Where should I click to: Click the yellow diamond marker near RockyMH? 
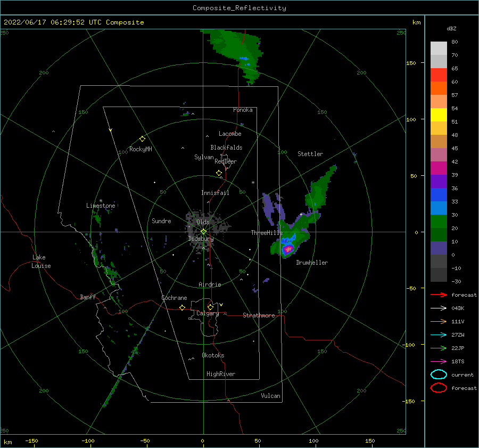pyautogui.click(x=142, y=139)
